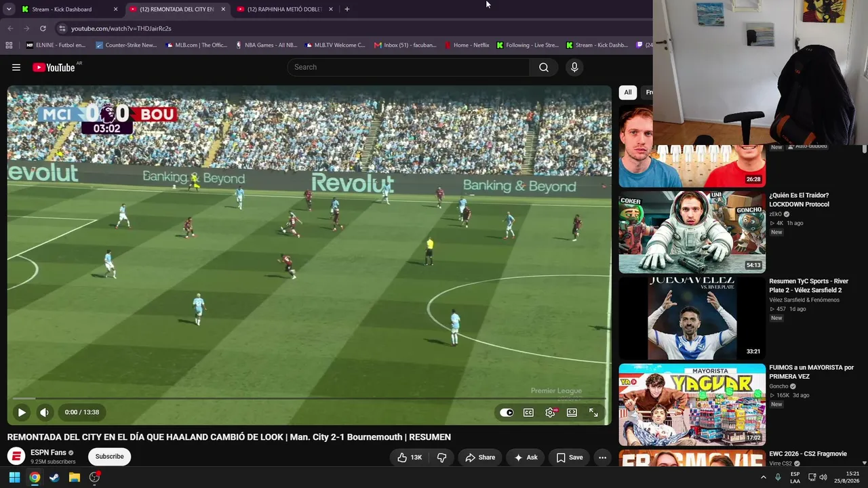Screen dimensions: 868x488
Task: Open MLB.com bookmark
Action: pyautogui.click(x=196, y=45)
